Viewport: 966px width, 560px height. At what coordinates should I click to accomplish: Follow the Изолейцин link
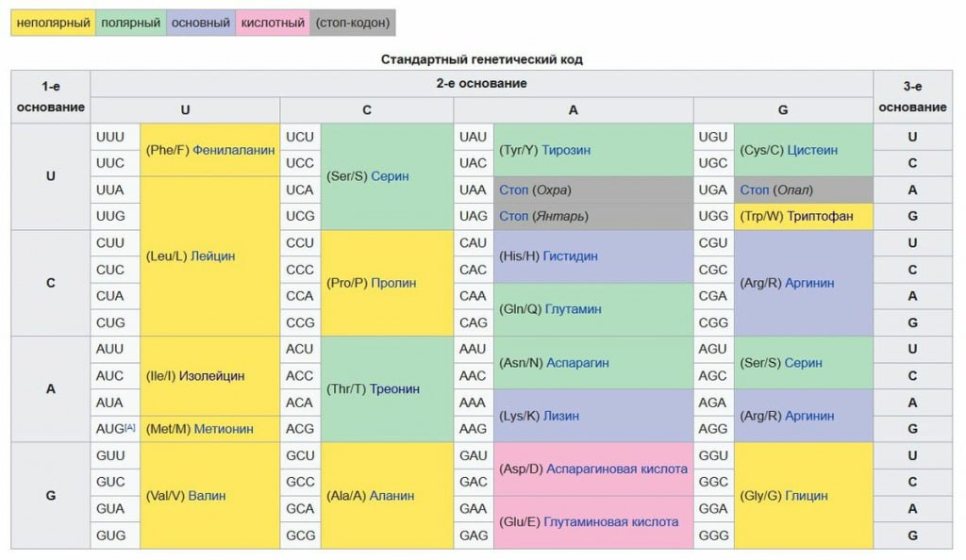(211, 375)
